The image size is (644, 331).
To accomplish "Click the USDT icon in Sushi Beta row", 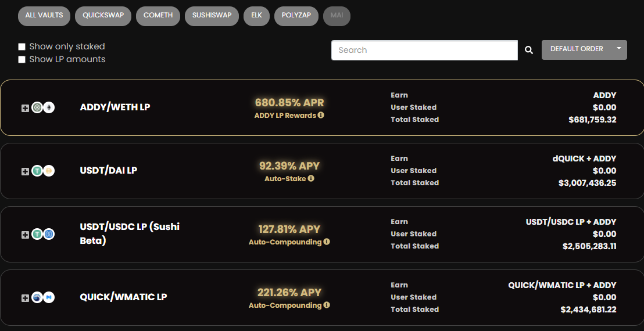I will coord(37,234).
